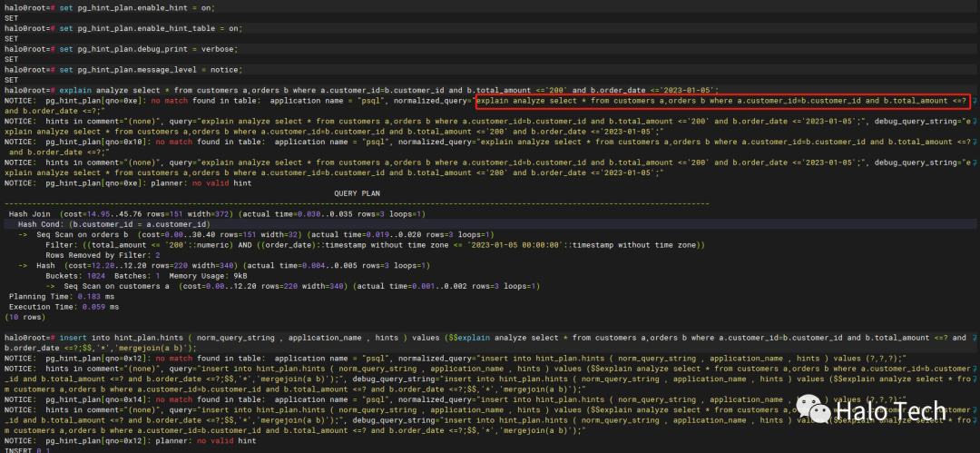Click the 'Filter:' label in the plan
Viewport: 980px width, 453px height.
[62, 244]
